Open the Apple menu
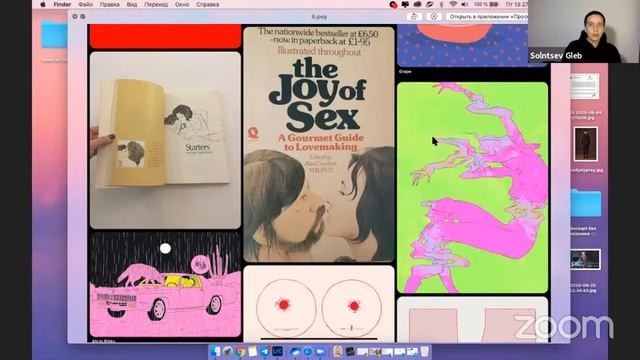 [43, 4]
